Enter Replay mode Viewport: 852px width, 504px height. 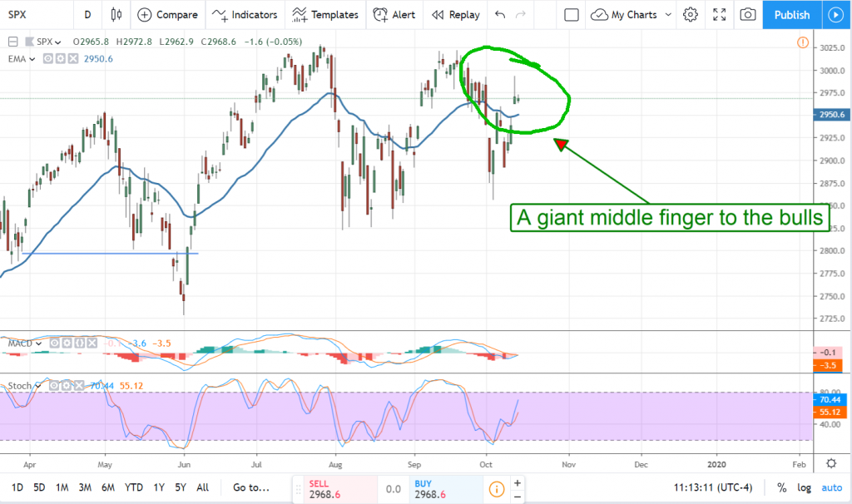tap(454, 14)
